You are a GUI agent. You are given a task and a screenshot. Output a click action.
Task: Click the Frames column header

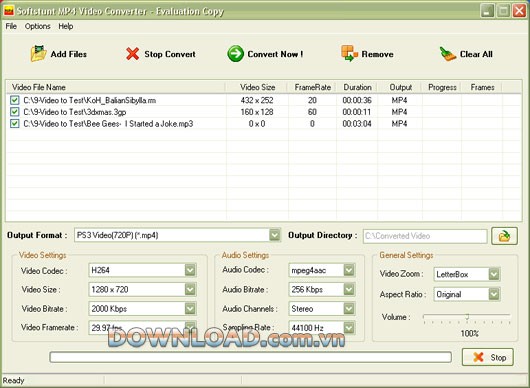click(x=482, y=87)
